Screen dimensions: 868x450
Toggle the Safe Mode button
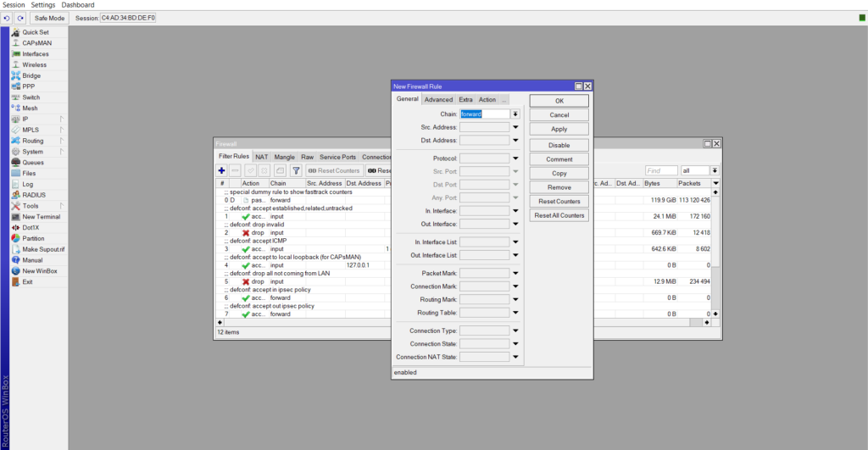click(49, 18)
